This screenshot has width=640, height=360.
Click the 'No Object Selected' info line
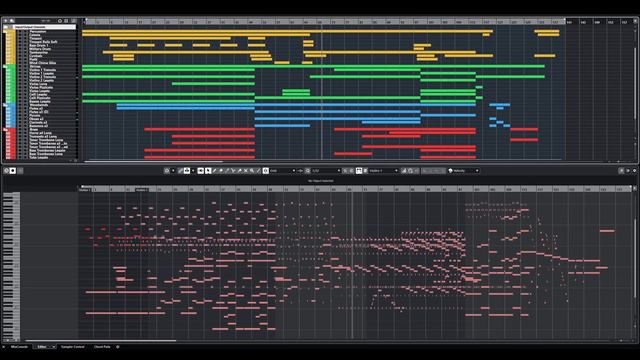pyautogui.click(x=320, y=180)
